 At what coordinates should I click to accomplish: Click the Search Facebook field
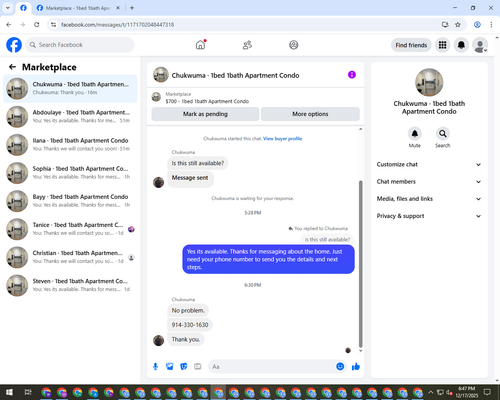80,45
